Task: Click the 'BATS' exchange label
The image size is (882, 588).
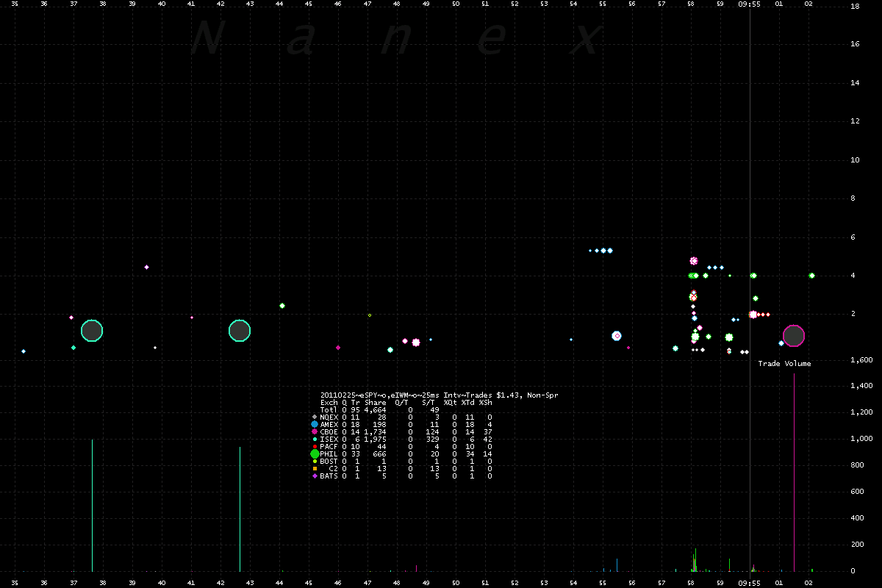Action: 329,476
